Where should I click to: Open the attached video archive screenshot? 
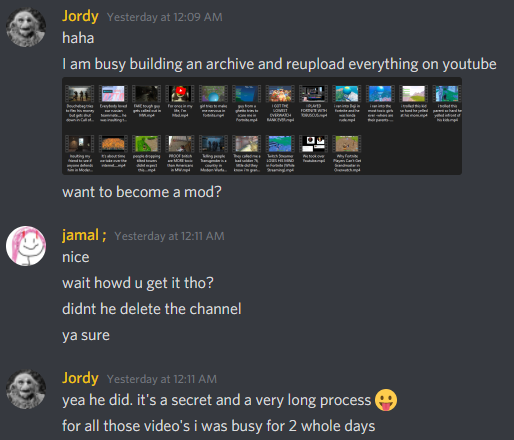point(262,126)
